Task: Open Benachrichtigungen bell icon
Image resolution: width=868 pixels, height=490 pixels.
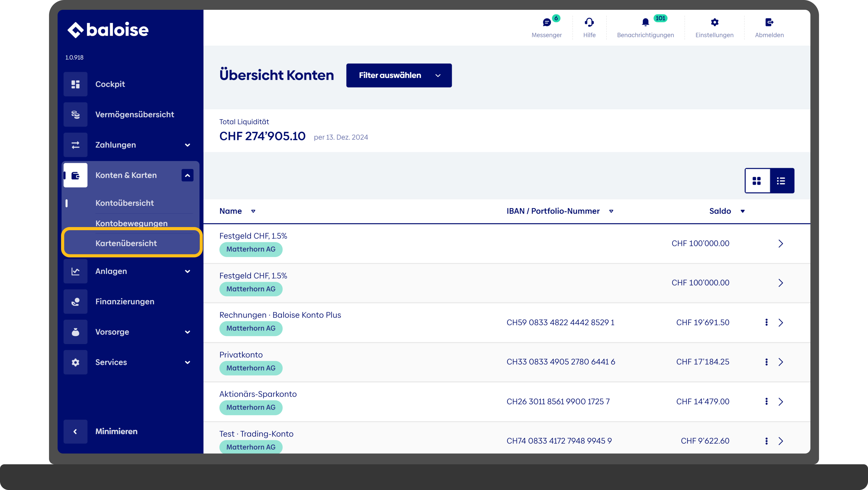Action: [x=645, y=23]
